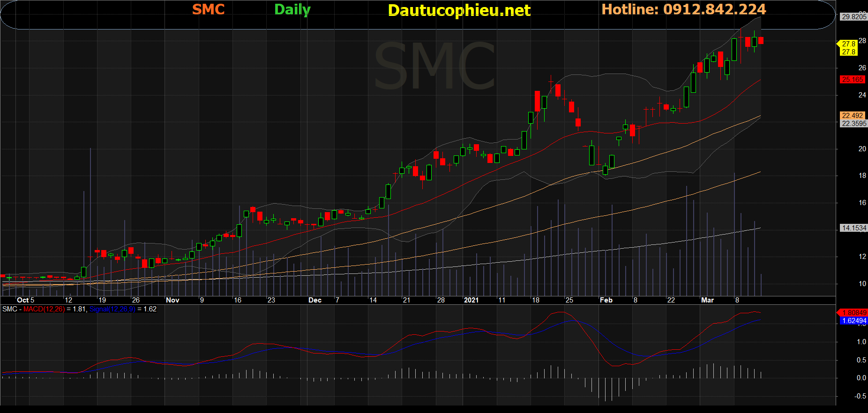Open the Dautucophieu.net header text

[459, 10]
